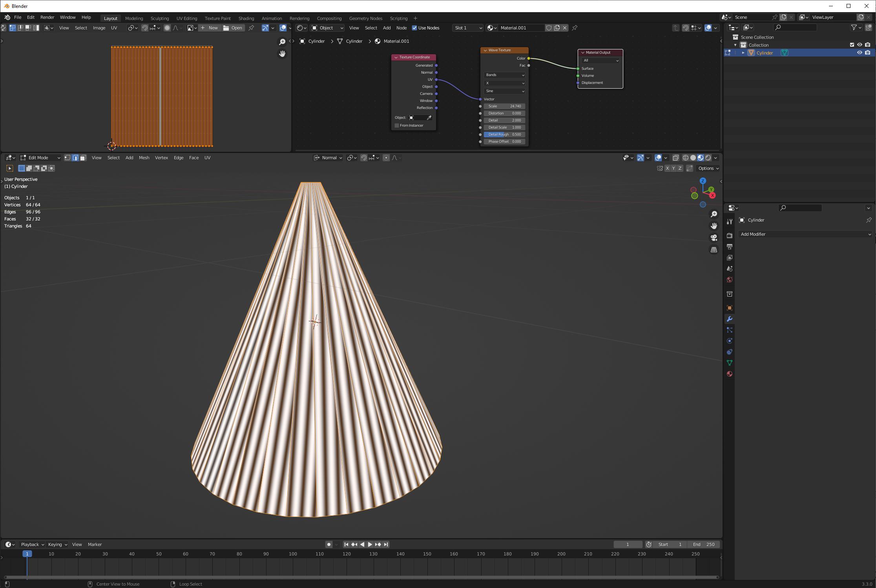Toggle camera view in the 3D viewport

tap(714, 238)
